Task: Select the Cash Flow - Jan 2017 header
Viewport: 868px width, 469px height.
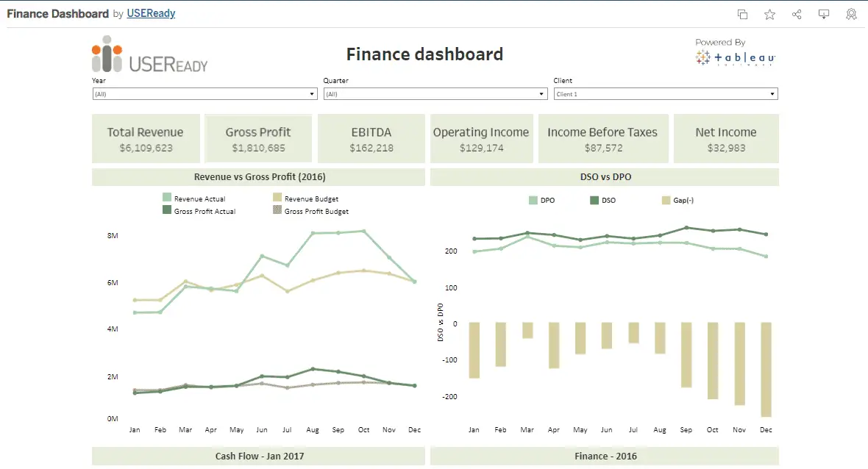Action: (258, 456)
